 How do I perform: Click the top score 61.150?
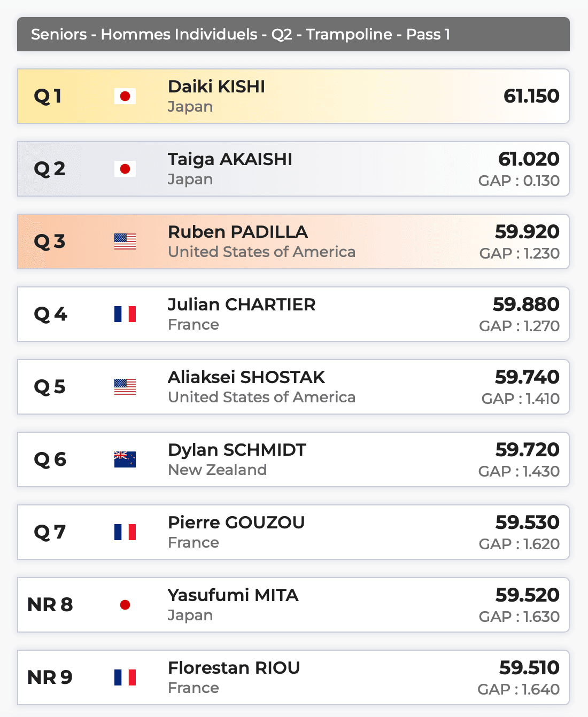pos(531,96)
